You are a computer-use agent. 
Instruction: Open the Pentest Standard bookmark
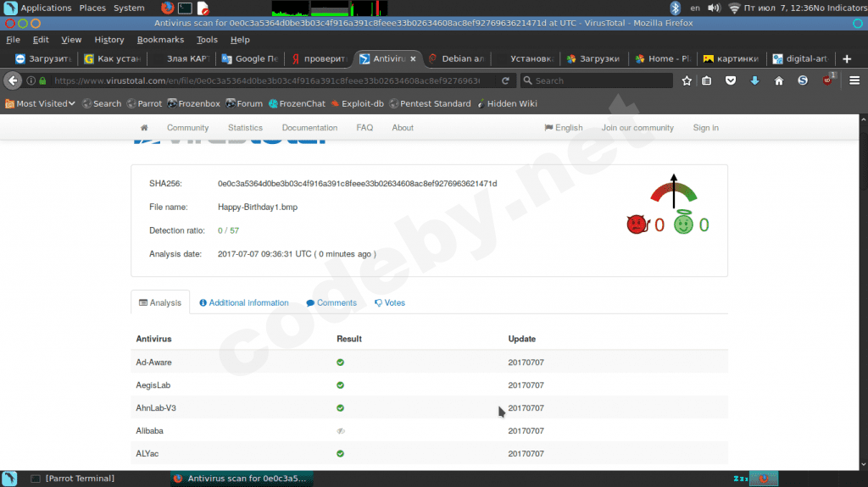click(x=430, y=103)
